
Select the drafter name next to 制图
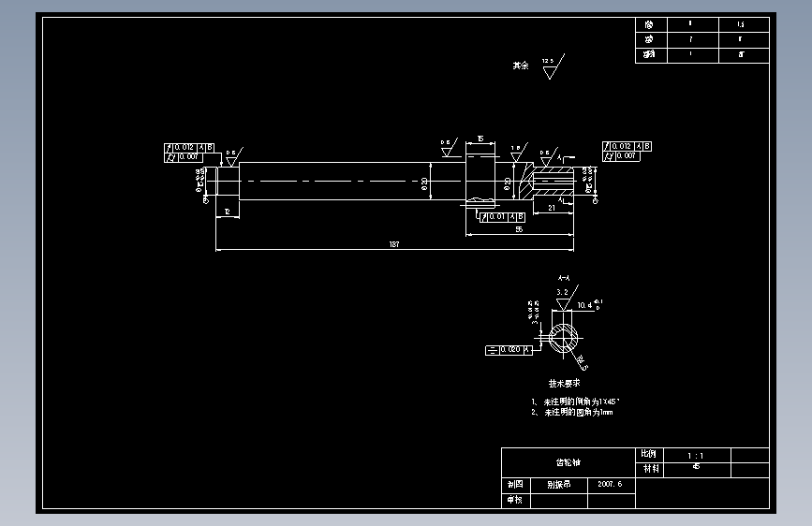559,485
